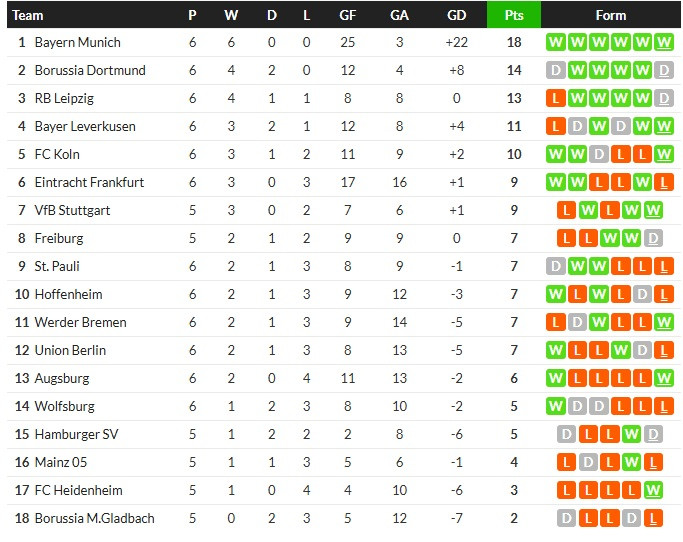Image resolution: width=683 pixels, height=542 pixels.
Task: Click Bayern Munich's +22 goal difference cell
Action: point(457,42)
